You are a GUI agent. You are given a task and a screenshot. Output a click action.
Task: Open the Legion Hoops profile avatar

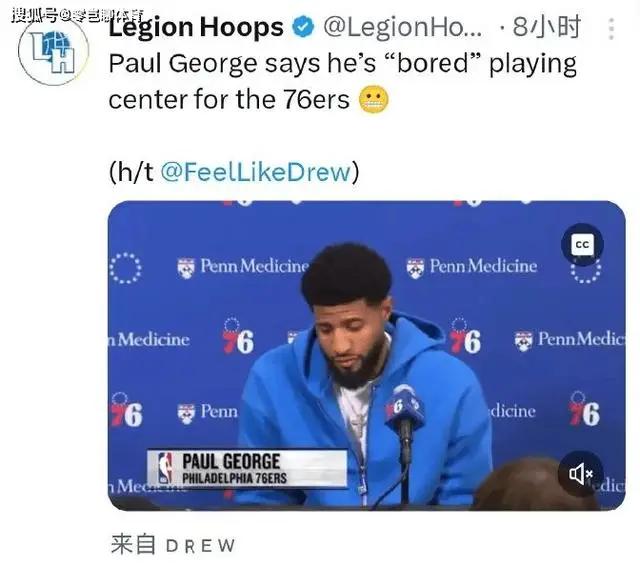click(x=53, y=51)
